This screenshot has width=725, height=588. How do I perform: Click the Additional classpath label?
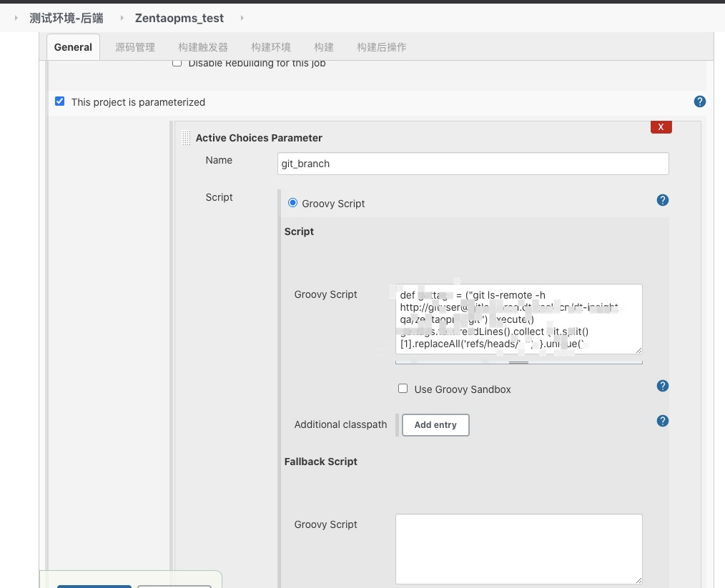click(341, 424)
